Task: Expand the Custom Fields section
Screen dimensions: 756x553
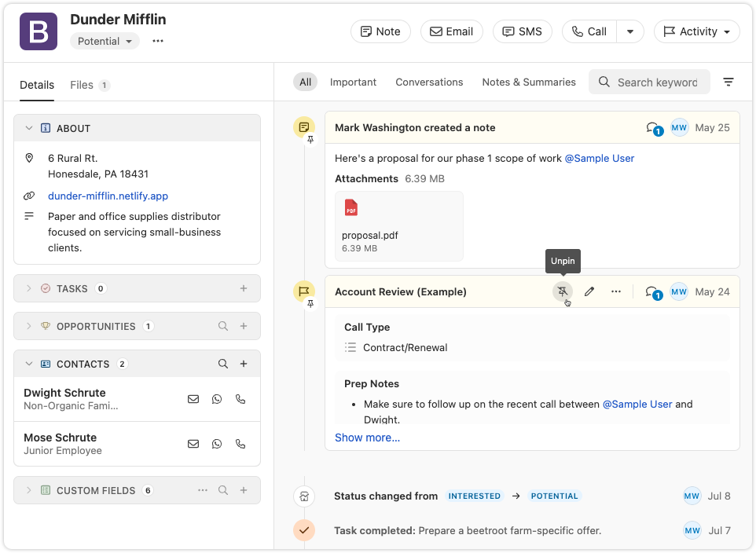Action: (x=29, y=490)
